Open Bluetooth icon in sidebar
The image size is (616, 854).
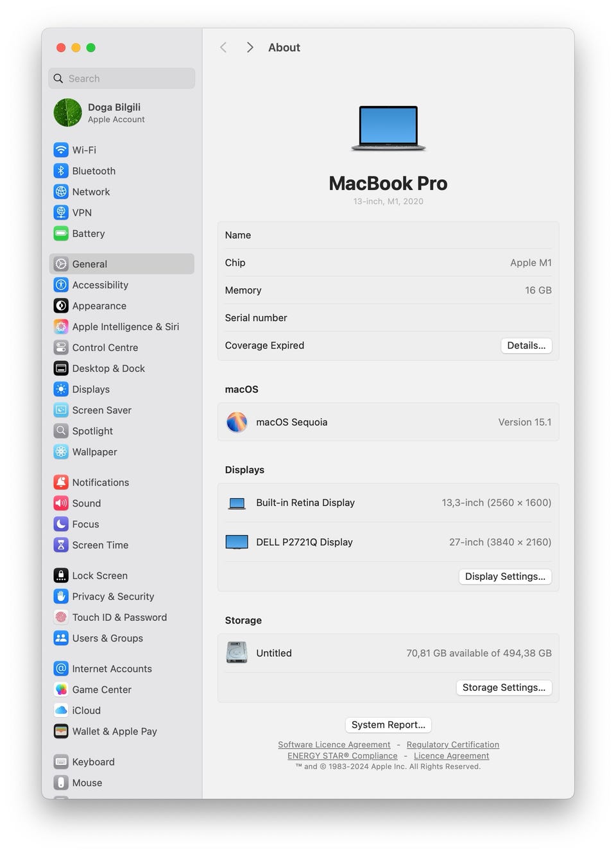[61, 171]
